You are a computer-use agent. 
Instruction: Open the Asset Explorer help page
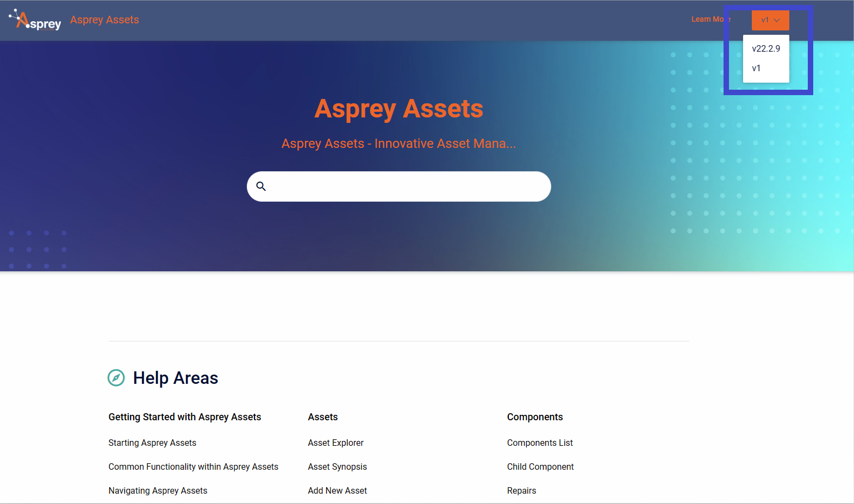(x=335, y=443)
